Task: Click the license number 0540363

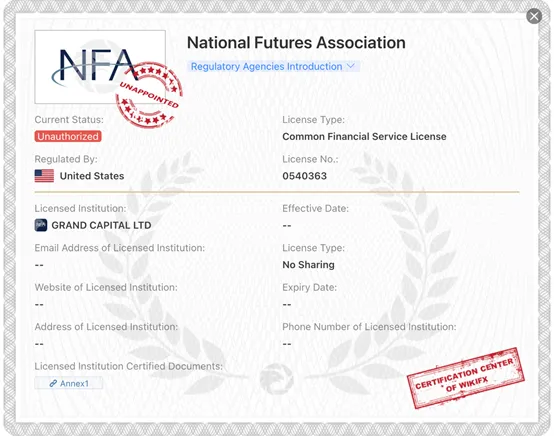Action: [305, 176]
